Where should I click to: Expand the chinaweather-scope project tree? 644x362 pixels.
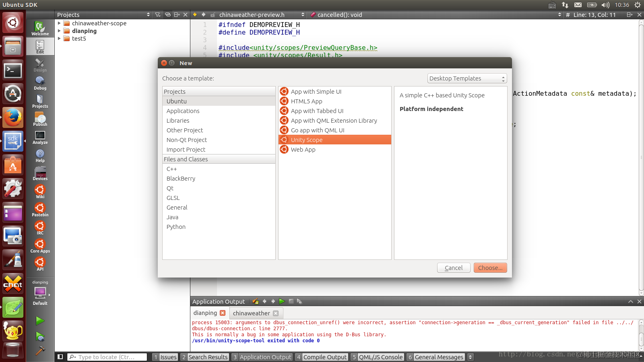(59, 23)
